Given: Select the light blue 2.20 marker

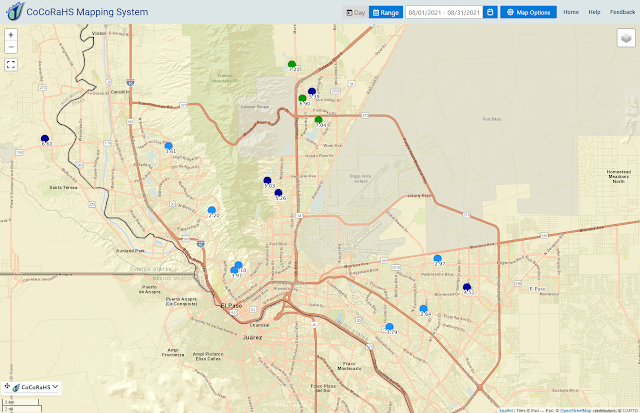Looking at the screenshot, I should click(211, 210).
